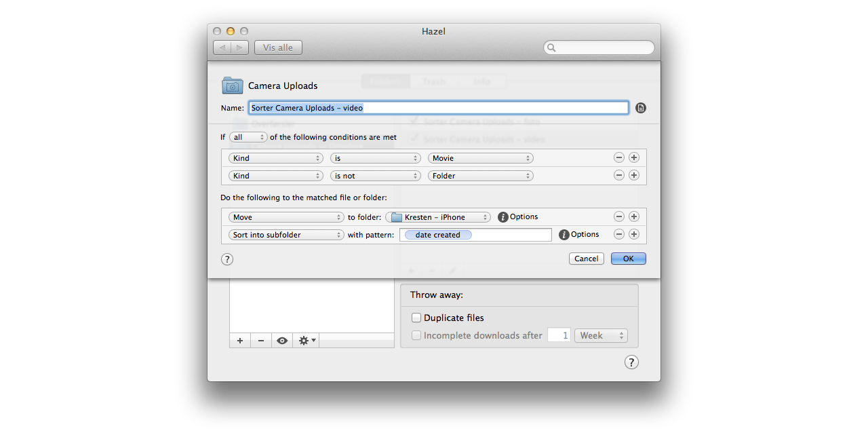Open the Sort into subfolder Options info icon
The image size is (868, 435).
point(564,235)
